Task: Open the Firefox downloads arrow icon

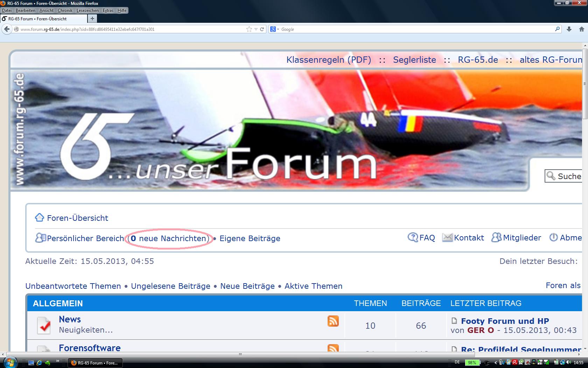Action: point(569,29)
